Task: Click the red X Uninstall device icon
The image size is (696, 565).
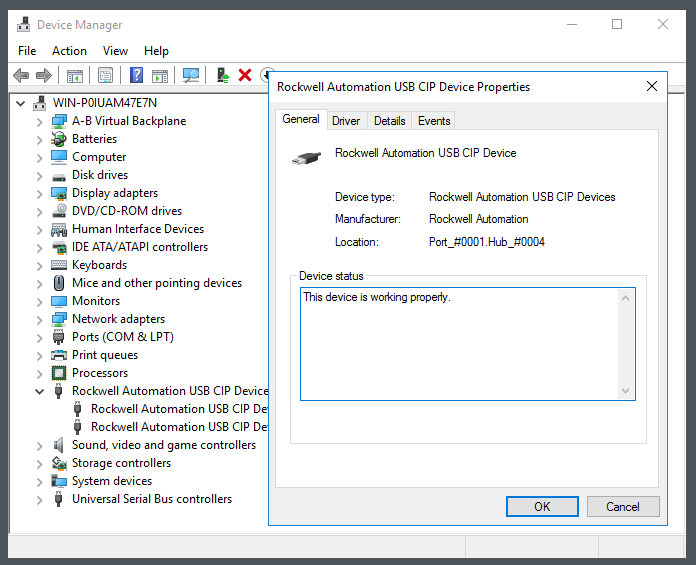Action: 245,75
